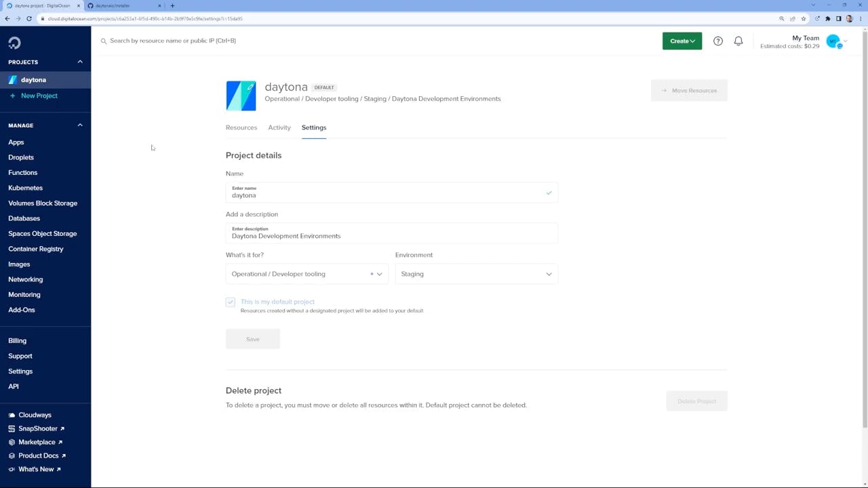Click the DigitalOcean logo in sidebar

pos(14,43)
